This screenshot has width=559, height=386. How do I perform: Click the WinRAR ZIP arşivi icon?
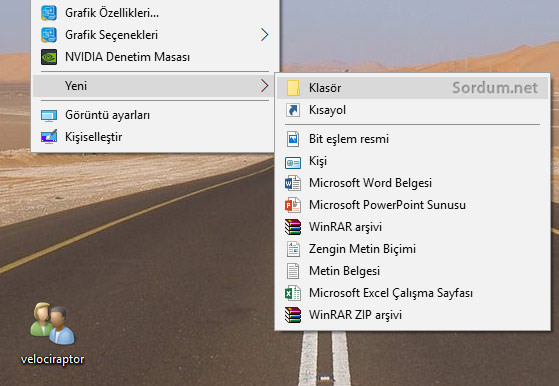293,315
